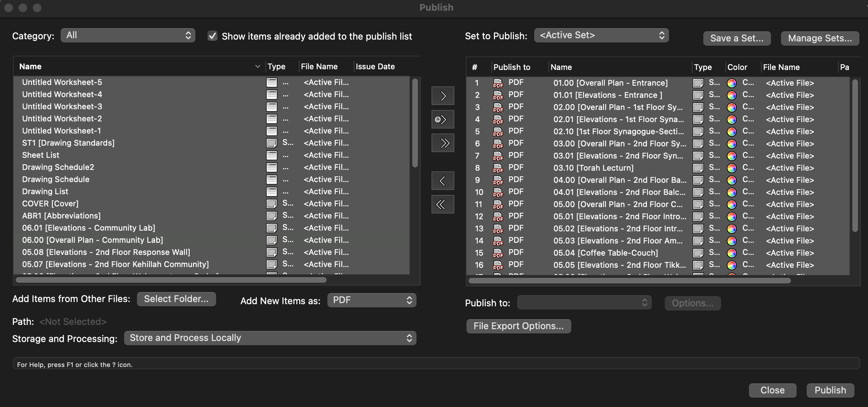Open the Storage and Processing dropdown

[270, 338]
